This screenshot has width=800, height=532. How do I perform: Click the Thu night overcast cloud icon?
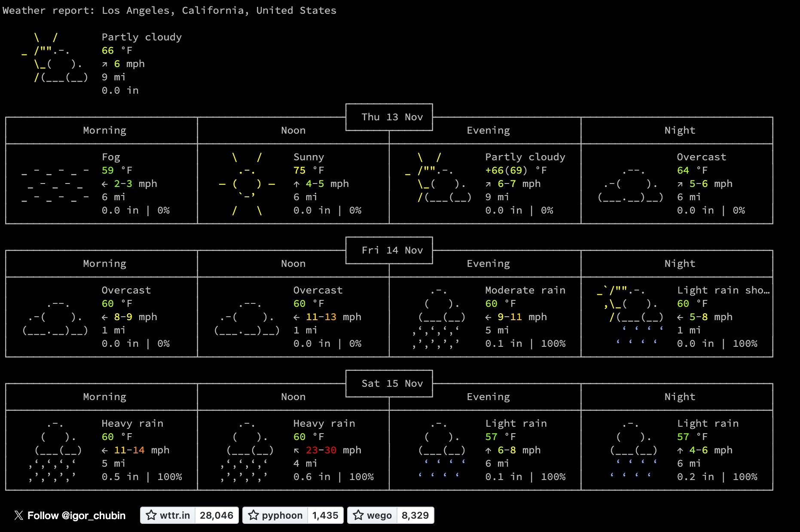pyautogui.click(x=630, y=184)
